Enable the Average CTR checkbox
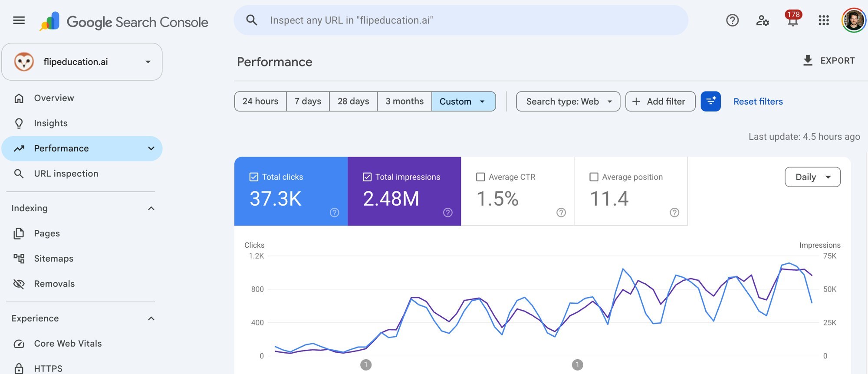868x374 pixels. (480, 177)
